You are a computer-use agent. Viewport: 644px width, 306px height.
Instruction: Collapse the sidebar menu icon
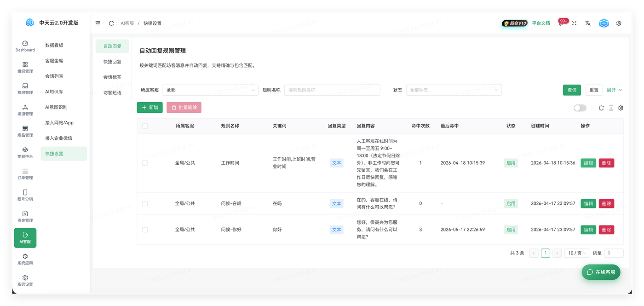tap(98, 23)
